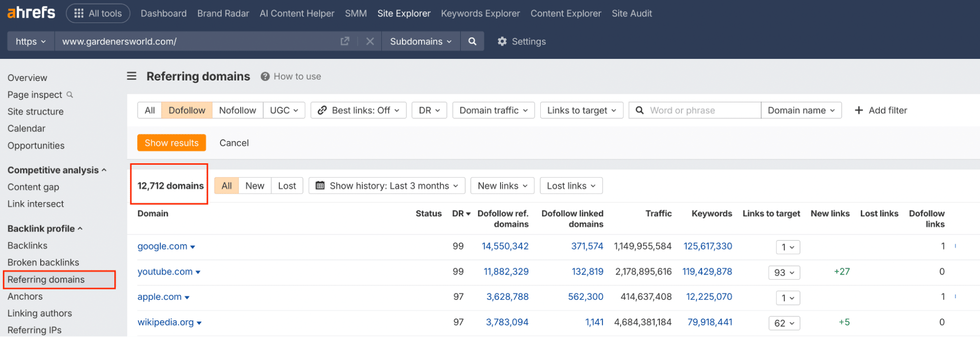Click the Ahrefs logo
This screenshot has height=337, width=980.
(31, 13)
